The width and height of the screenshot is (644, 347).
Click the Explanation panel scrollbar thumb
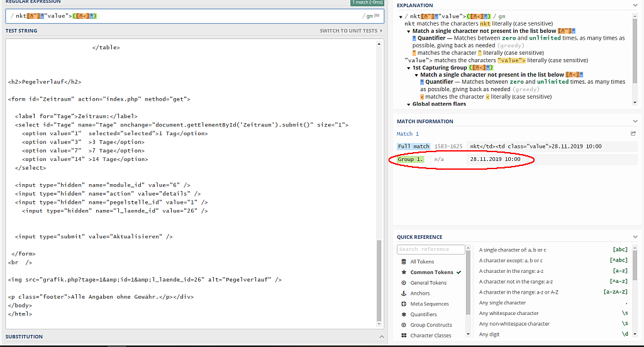click(635, 50)
